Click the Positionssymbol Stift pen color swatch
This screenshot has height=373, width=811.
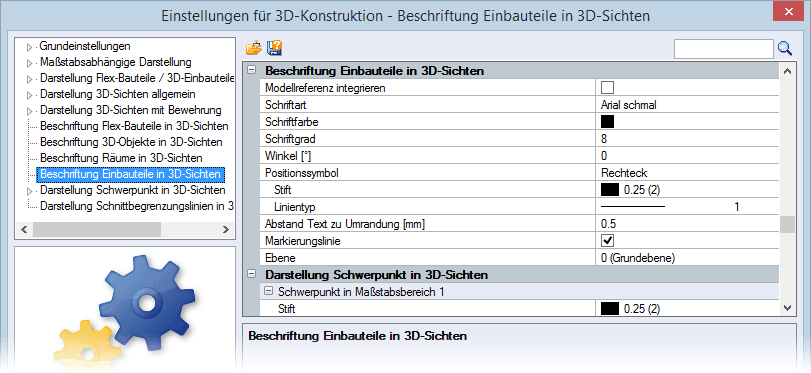click(610, 190)
